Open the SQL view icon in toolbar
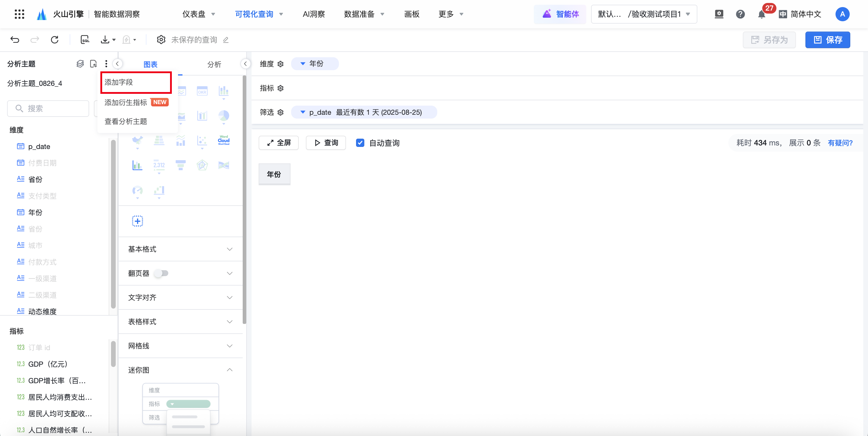 (x=85, y=40)
